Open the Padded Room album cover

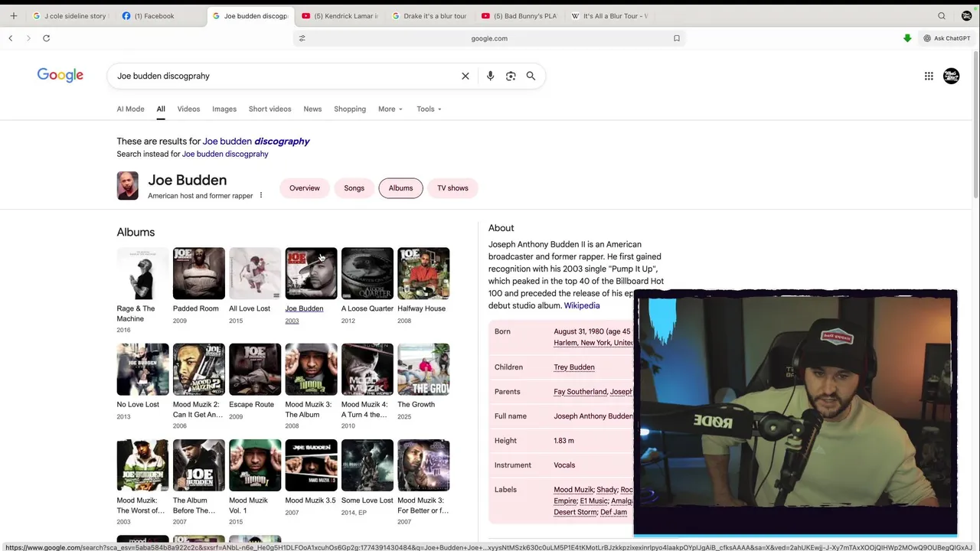[x=199, y=273]
